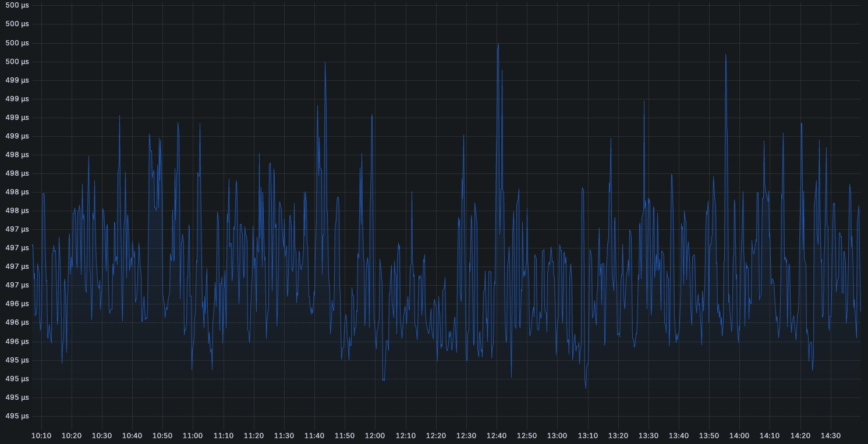
Task: Click the 10:50 time label
Action: pos(162,436)
